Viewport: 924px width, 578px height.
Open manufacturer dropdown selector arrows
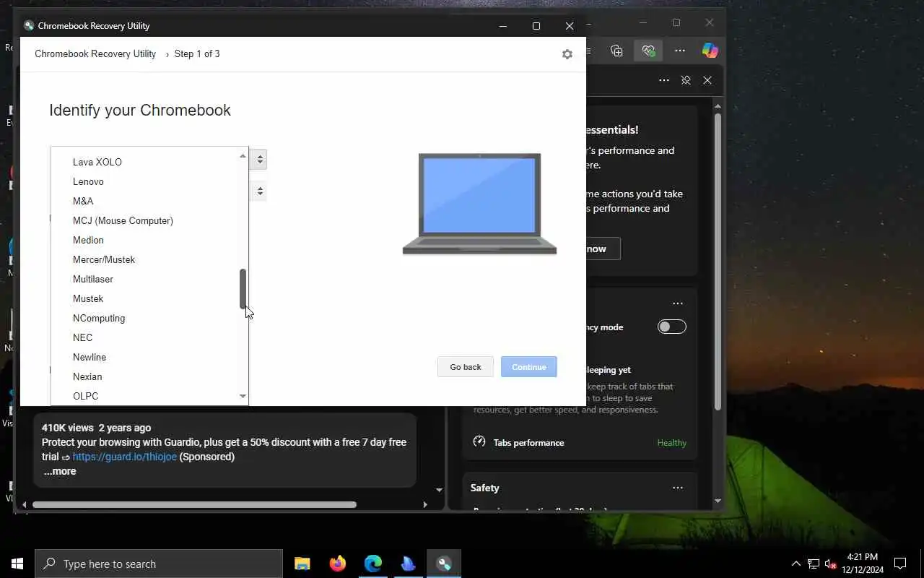(260, 158)
